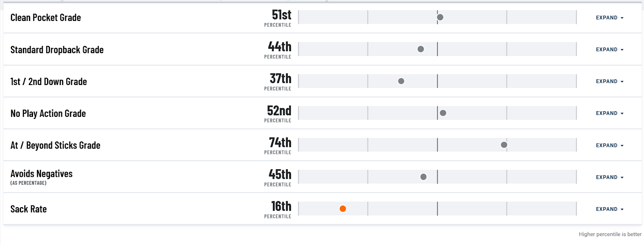The width and height of the screenshot is (644, 245).
Task: Click the Standard Dropback Grade percentile dot
Action: [421, 49]
